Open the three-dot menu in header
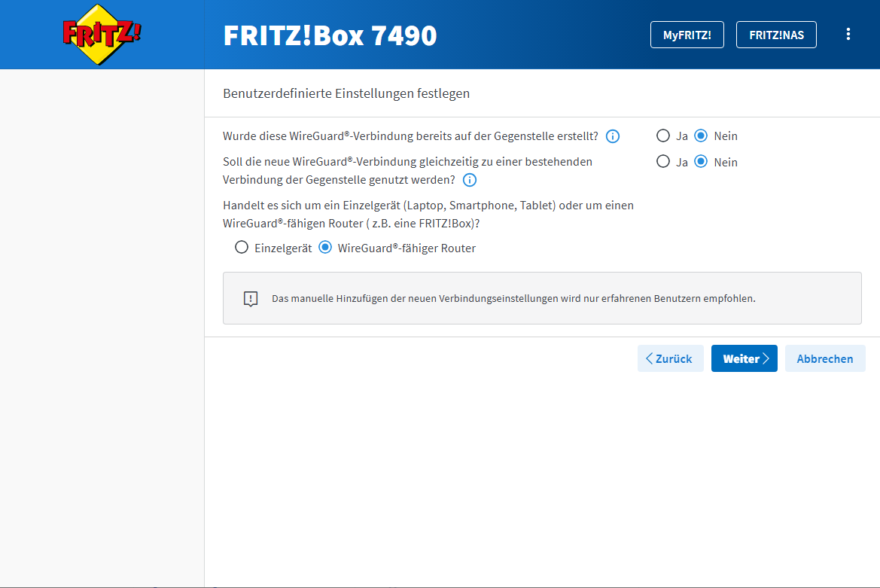The width and height of the screenshot is (880, 588). (x=848, y=35)
